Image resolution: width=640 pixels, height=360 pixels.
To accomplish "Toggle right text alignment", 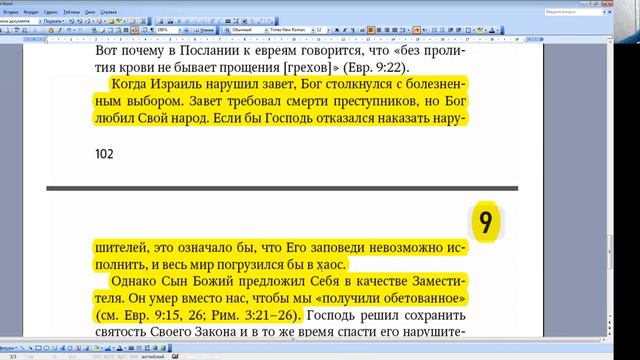I will [x=387, y=30].
